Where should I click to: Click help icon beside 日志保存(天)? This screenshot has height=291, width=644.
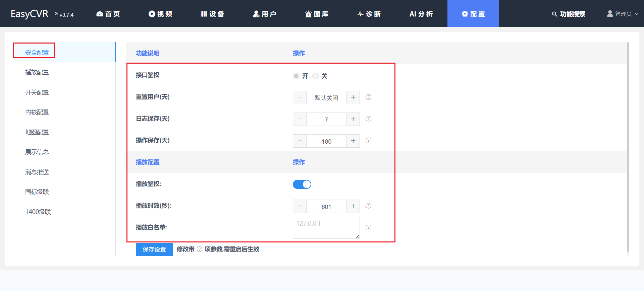coord(368,119)
